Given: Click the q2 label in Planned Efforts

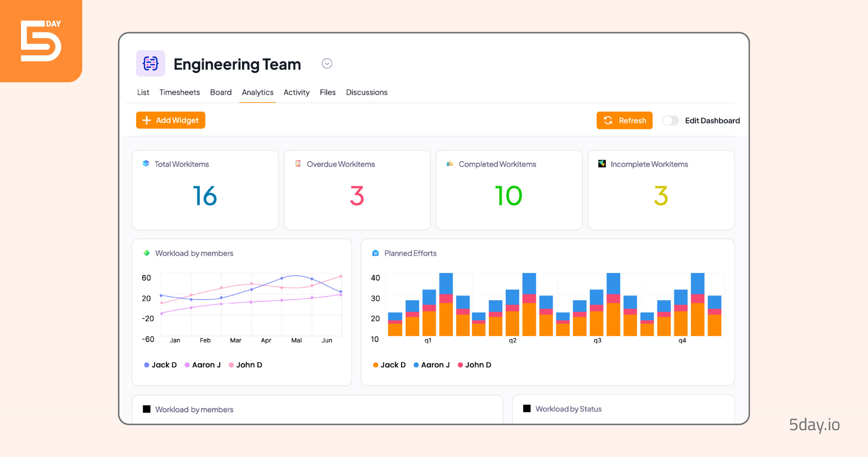Looking at the screenshot, I should click(513, 340).
